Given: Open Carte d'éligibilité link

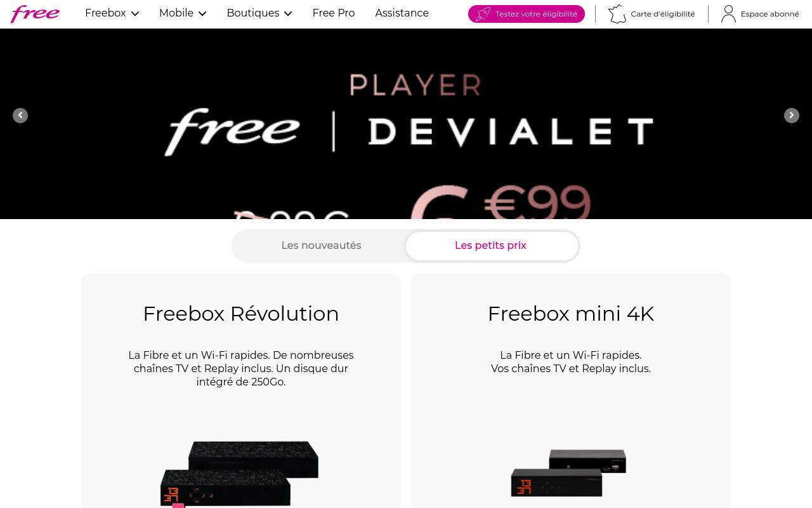Looking at the screenshot, I should pyautogui.click(x=652, y=14).
